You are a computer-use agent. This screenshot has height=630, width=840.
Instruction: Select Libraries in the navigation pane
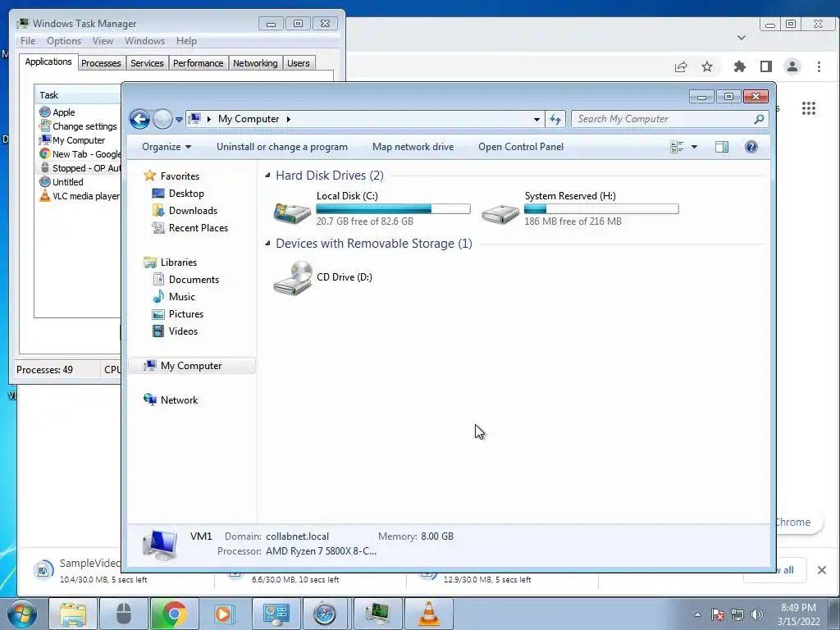tap(178, 262)
